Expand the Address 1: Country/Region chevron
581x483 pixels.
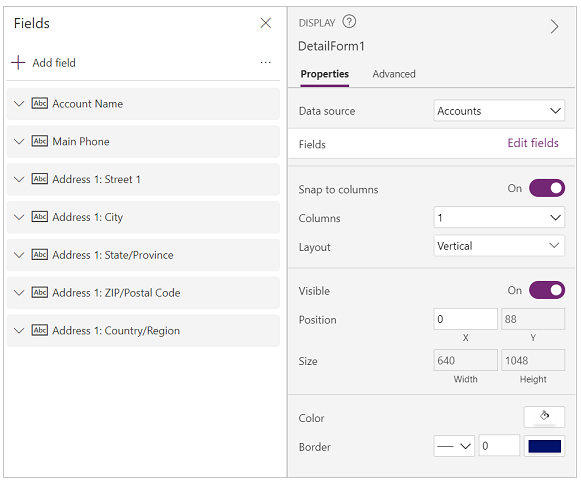click(19, 331)
